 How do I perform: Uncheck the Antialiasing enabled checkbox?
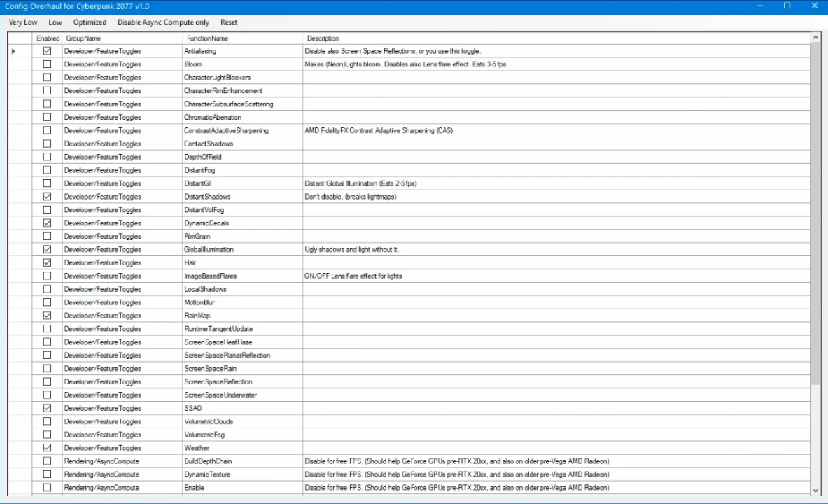pos(47,51)
